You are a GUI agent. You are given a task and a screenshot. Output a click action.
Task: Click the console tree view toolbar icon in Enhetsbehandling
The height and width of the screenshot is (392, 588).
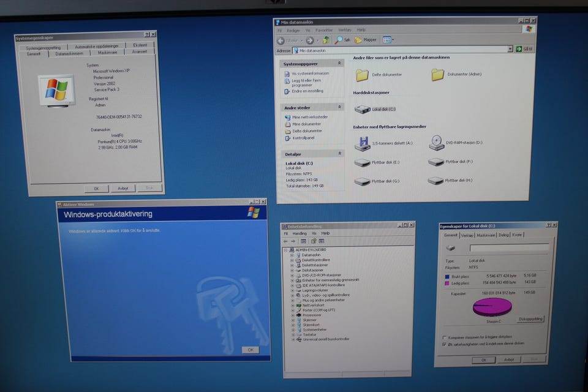click(303, 241)
